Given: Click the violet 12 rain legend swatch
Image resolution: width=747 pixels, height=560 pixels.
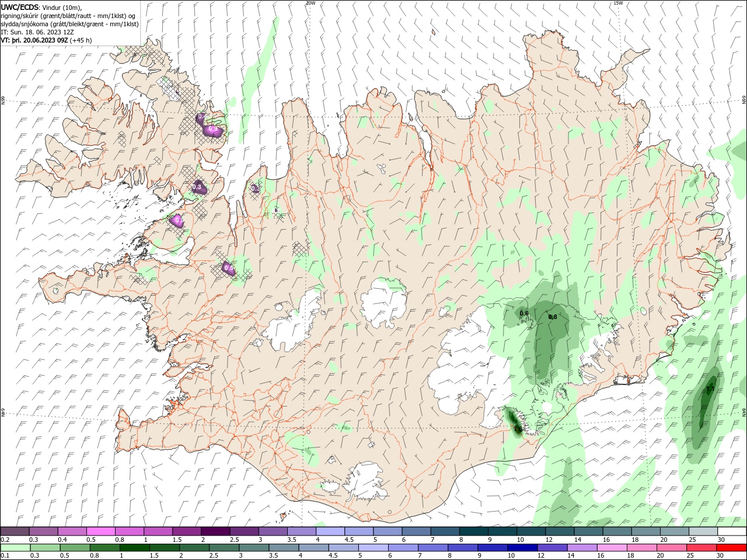Looking at the screenshot, I should 551,548.
